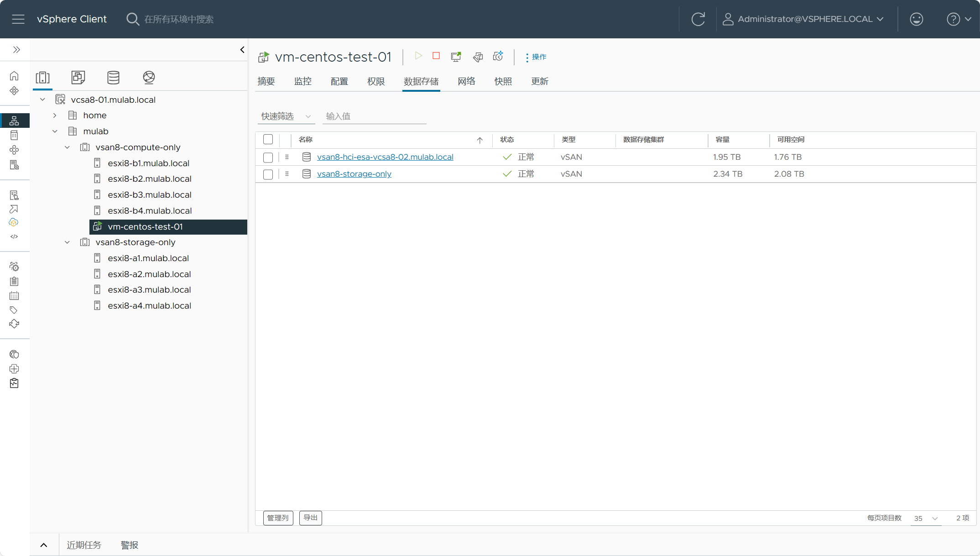Click the 输入值 filter input field
This screenshot has height=556, width=980.
[x=375, y=116]
